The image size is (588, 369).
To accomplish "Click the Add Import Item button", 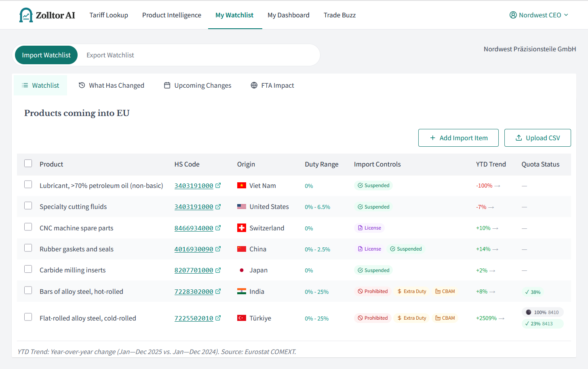I will [458, 137].
